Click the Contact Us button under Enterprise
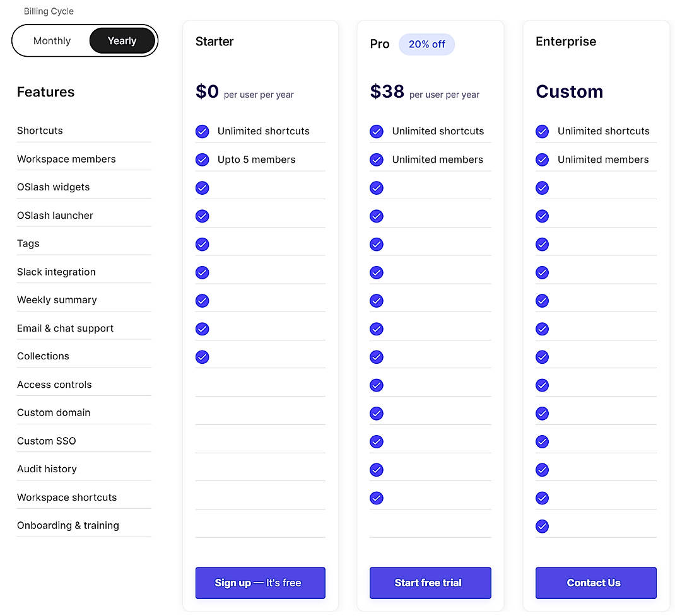The image size is (675, 616). (x=596, y=583)
